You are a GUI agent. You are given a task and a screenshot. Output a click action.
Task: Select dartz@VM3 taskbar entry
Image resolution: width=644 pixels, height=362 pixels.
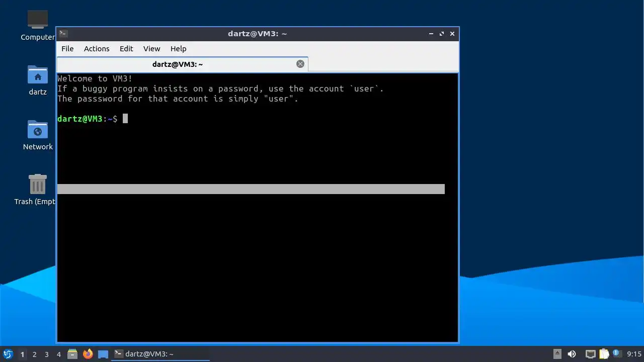(160, 354)
